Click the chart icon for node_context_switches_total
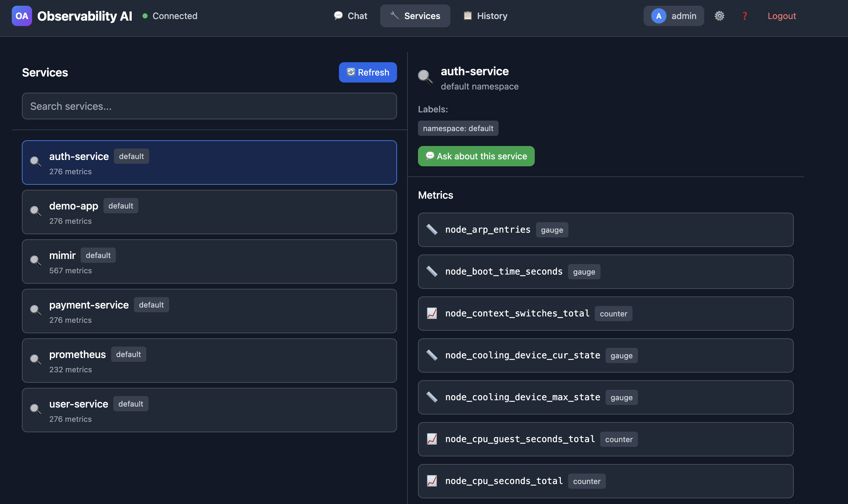848x504 pixels. (x=432, y=313)
